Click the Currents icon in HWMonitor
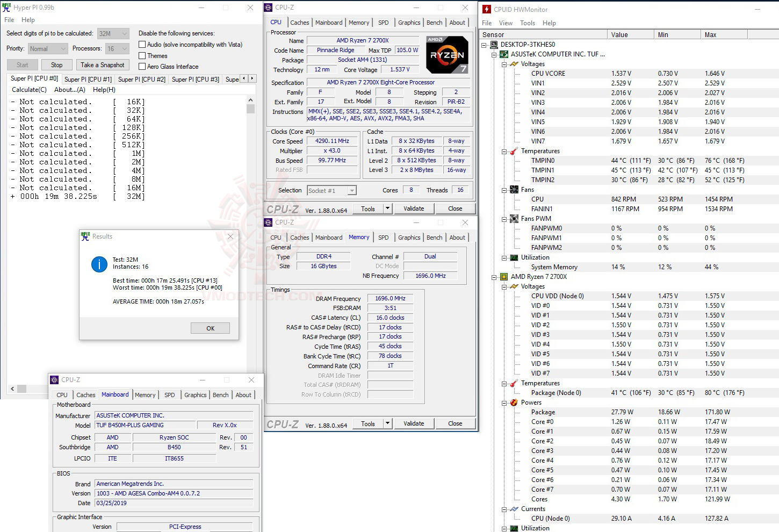779x532 pixels. (514, 509)
